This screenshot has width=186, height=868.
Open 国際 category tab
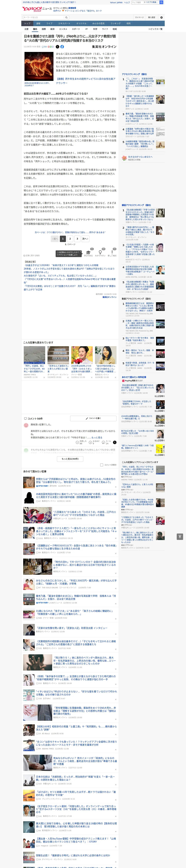44,29
